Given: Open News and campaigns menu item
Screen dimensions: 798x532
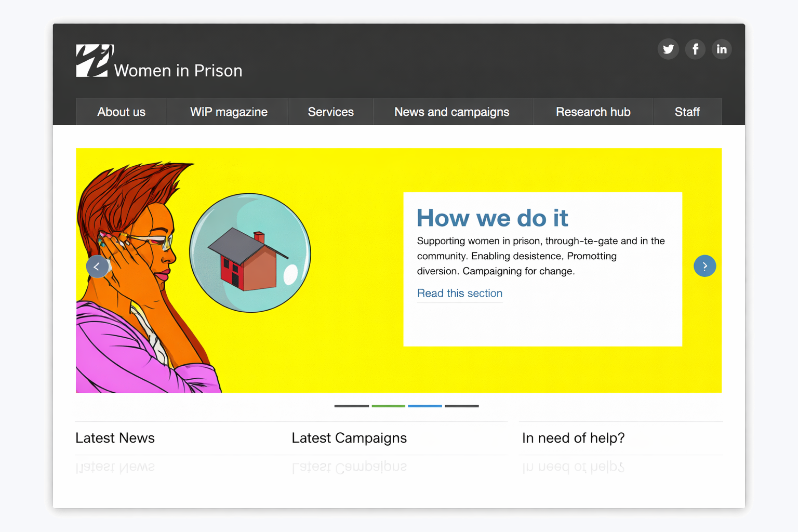Looking at the screenshot, I should 452,112.
